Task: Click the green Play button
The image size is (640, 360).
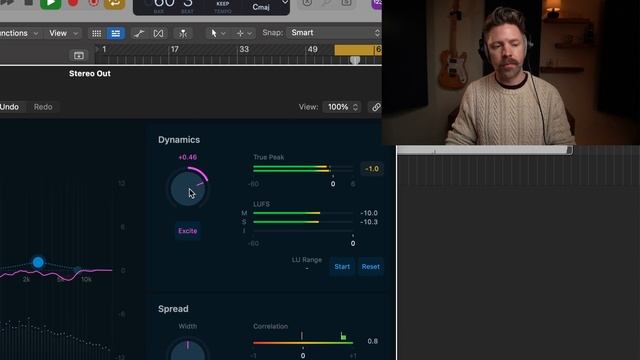Action: [x=51, y=4]
